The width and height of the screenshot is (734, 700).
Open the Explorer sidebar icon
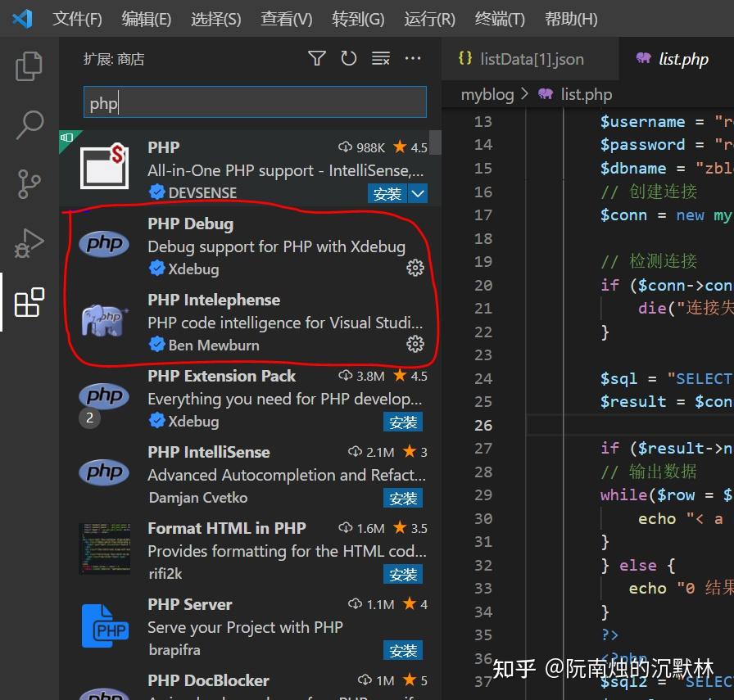(29, 66)
